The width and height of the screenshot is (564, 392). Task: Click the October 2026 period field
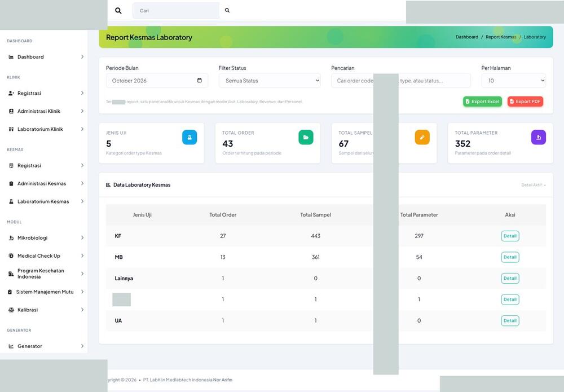(157, 81)
